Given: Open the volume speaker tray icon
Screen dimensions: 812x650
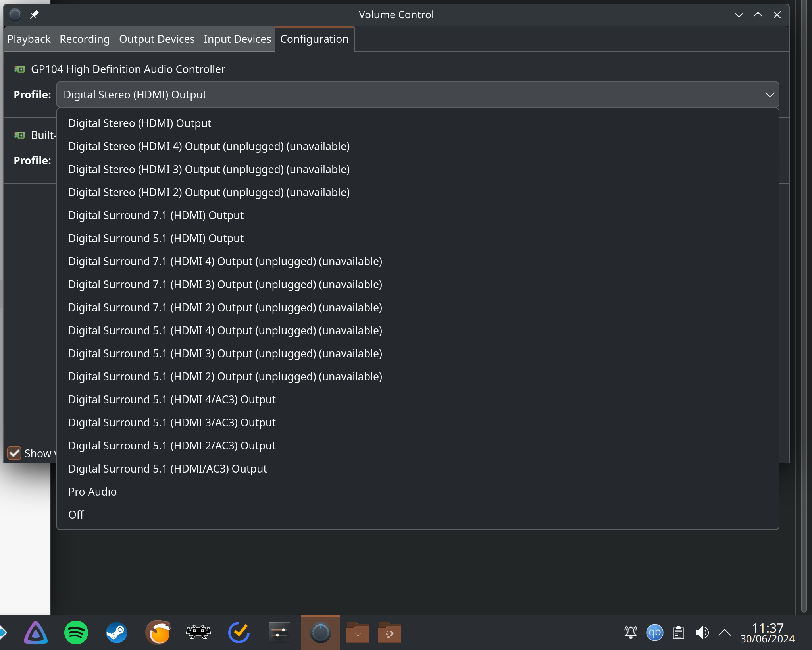Looking at the screenshot, I should pos(702,633).
